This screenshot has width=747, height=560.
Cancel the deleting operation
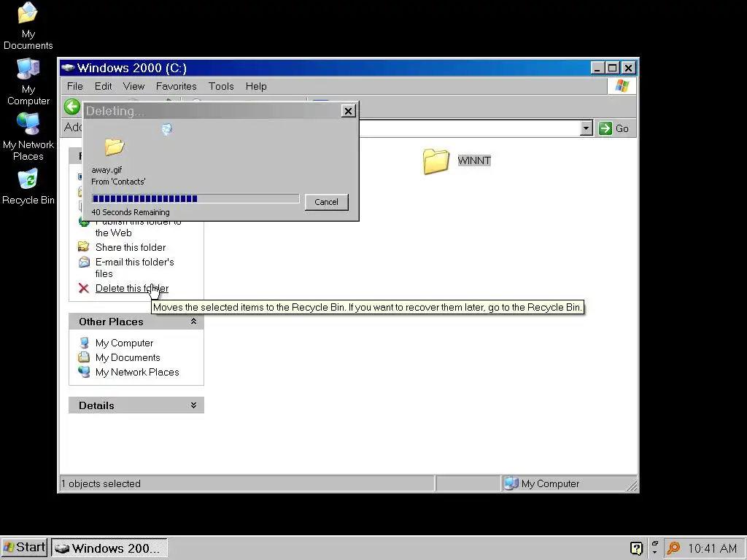click(x=326, y=202)
